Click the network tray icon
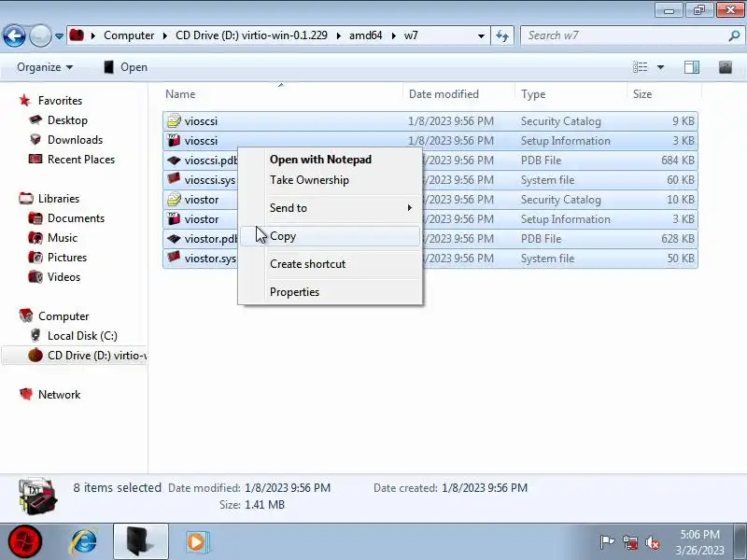The height and width of the screenshot is (560, 747). (x=629, y=542)
